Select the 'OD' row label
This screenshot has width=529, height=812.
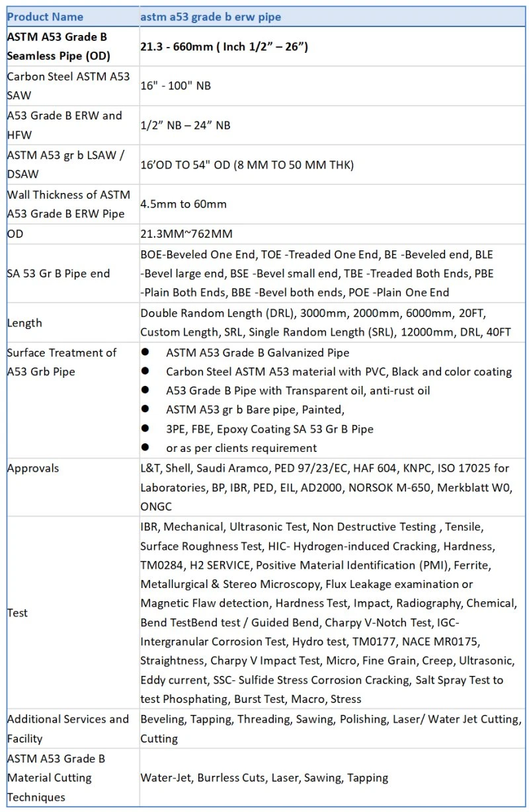pos(15,234)
